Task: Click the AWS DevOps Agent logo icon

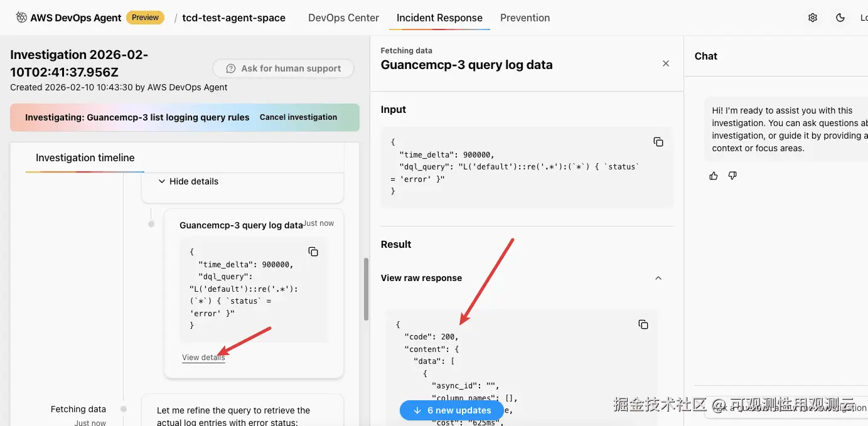Action: (x=21, y=18)
